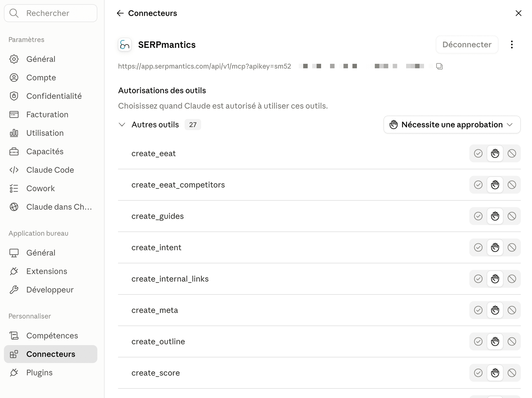Always allow create_eeat_competitors
Image resolution: width=532 pixels, height=398 pixels.
pyautogui.click(x=478, y=185)
